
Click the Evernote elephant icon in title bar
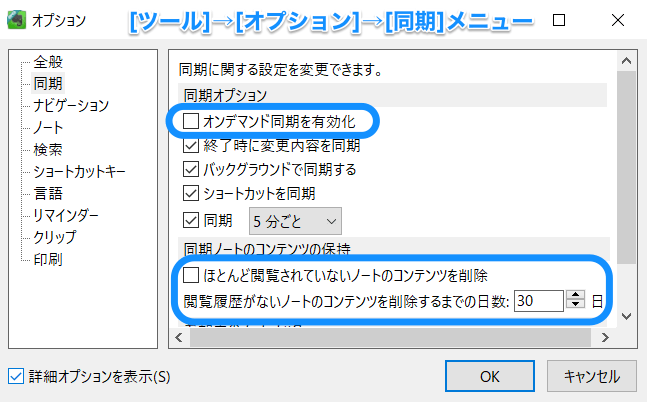coord(15,19)
